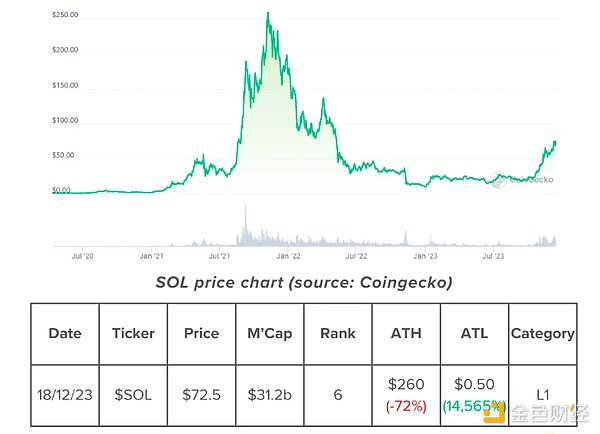Click the red -72% ATH change
This screenshot has height=434, width=600.
(405, 407)
